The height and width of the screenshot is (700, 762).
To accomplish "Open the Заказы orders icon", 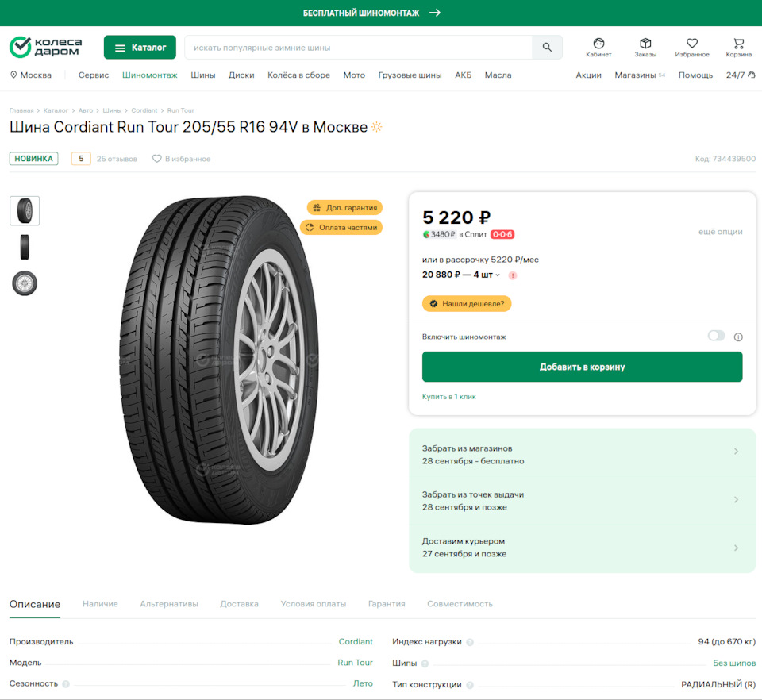I will 645,47.
